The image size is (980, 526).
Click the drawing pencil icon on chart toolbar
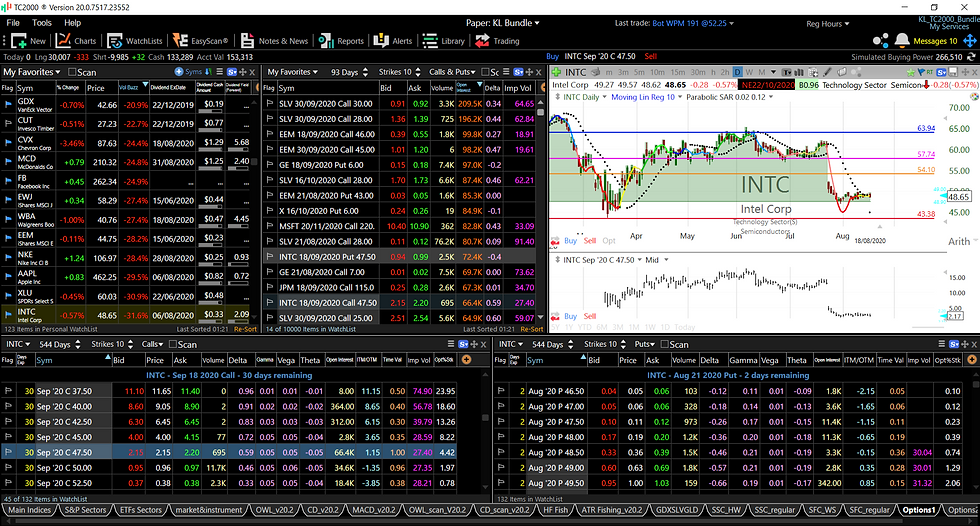[x=828, y=72]
